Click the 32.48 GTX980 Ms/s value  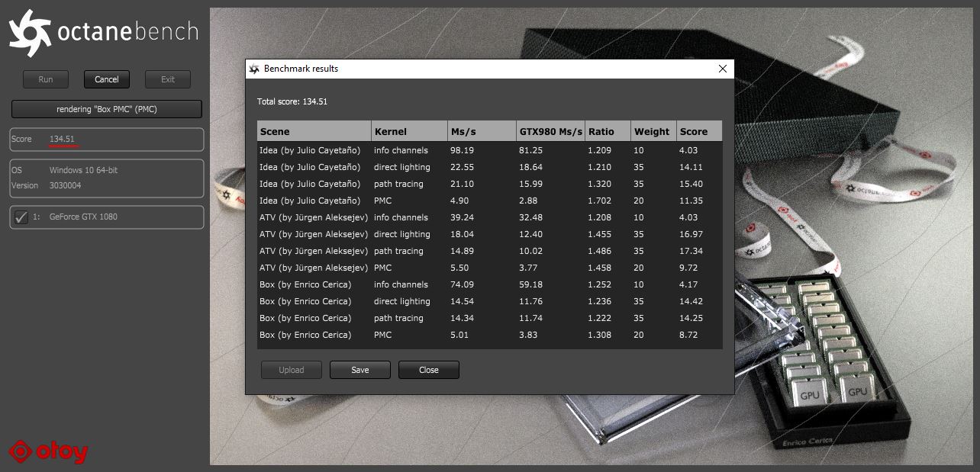(x=530, y=217)
